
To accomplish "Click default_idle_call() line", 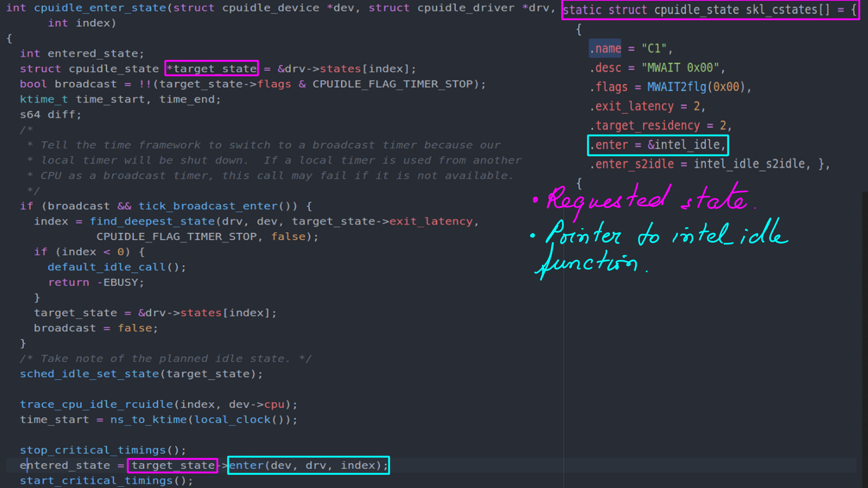I will coord(117,267).
